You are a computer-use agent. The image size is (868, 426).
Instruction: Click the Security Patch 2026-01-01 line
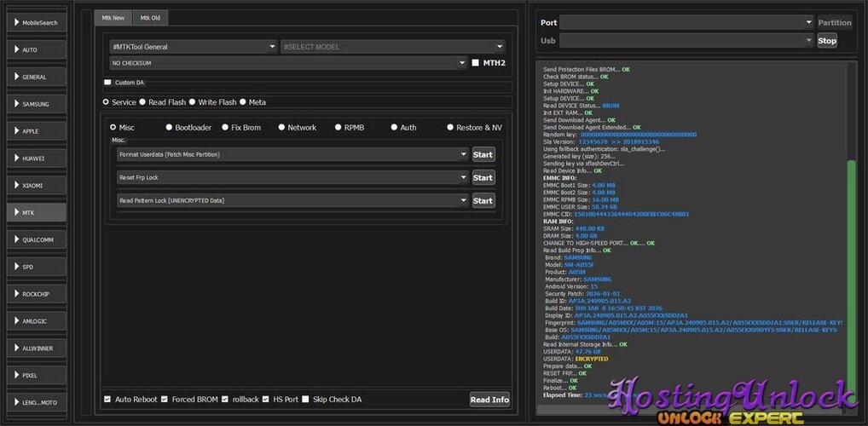tap(582, 294)
